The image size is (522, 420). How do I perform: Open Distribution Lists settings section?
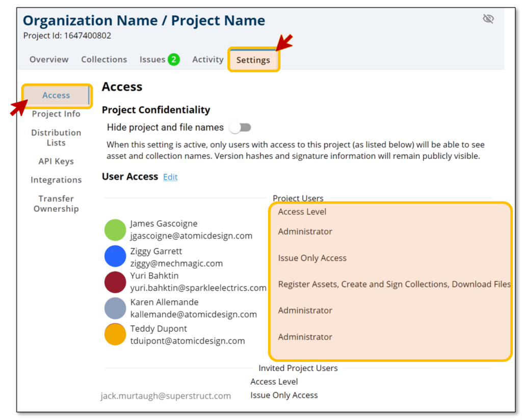coord(56,138)
